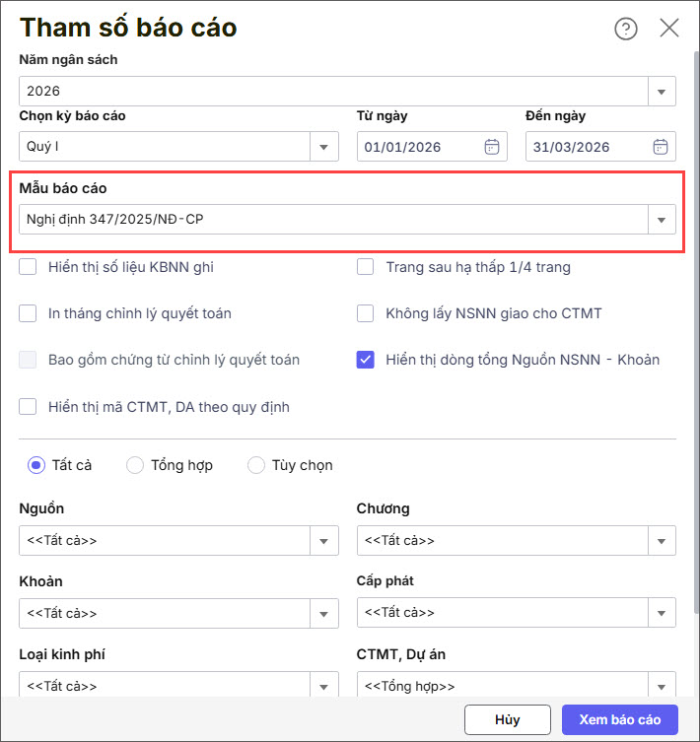Expand the Mẫu báo cáo dropdown

click(662, 220)
